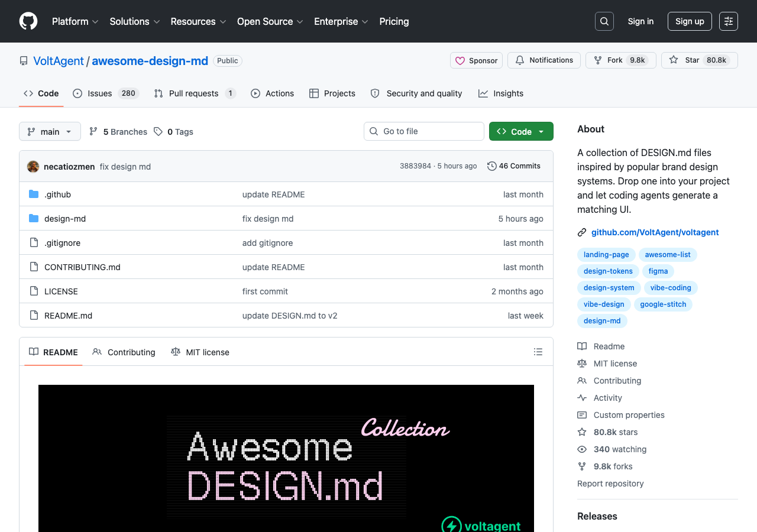
Task: Open the appearance settings sliders icon
Action: [729, 21]
